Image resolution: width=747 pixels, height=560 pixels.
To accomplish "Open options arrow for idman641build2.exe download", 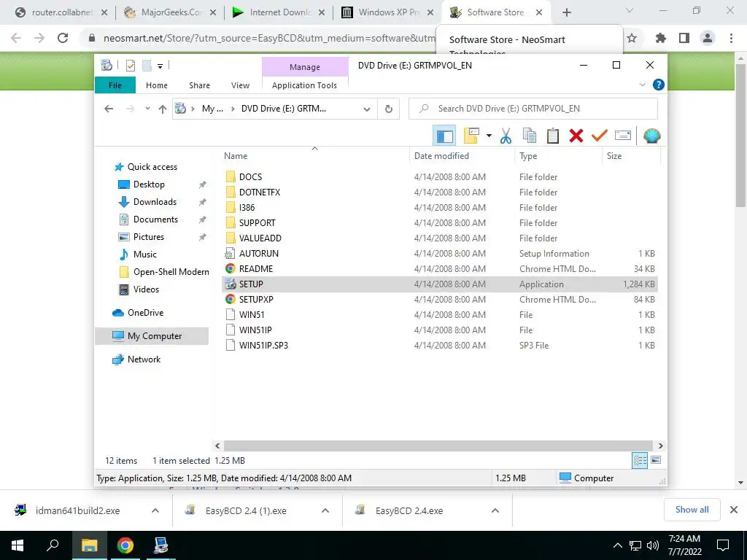I will (x=155, y=510).
